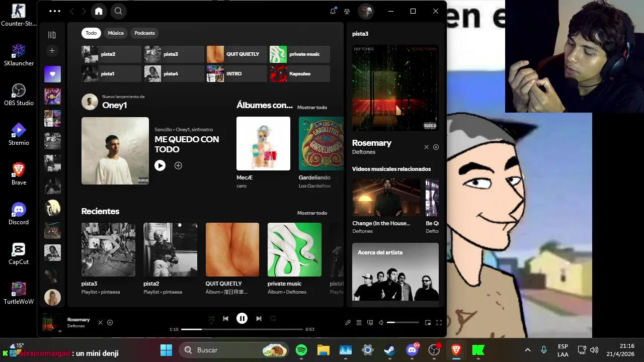Open pista3 shortcut tile
The width and height of the screenshot is (644, 362).
click(x=174, y=54)
